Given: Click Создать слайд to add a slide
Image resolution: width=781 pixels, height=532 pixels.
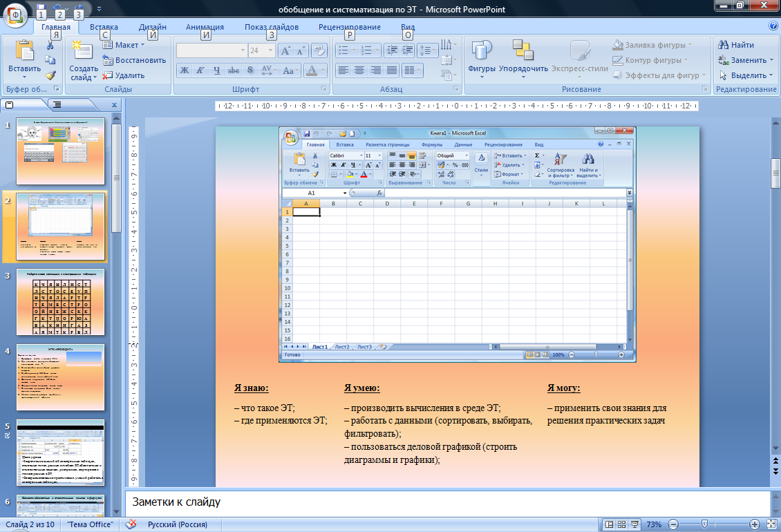Looking at the screenshot, I should [x=83, y=61].
